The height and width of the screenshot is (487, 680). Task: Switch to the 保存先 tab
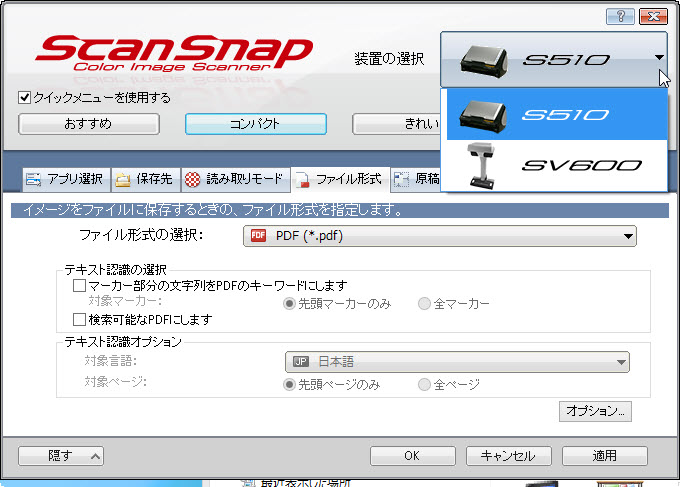[146, 179]
